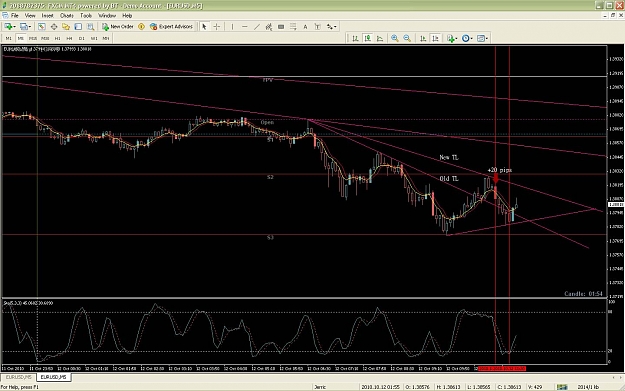Select the Text 'A' drawing tool
This screenshot has height=391, width=625.
(x=305, y=27)
